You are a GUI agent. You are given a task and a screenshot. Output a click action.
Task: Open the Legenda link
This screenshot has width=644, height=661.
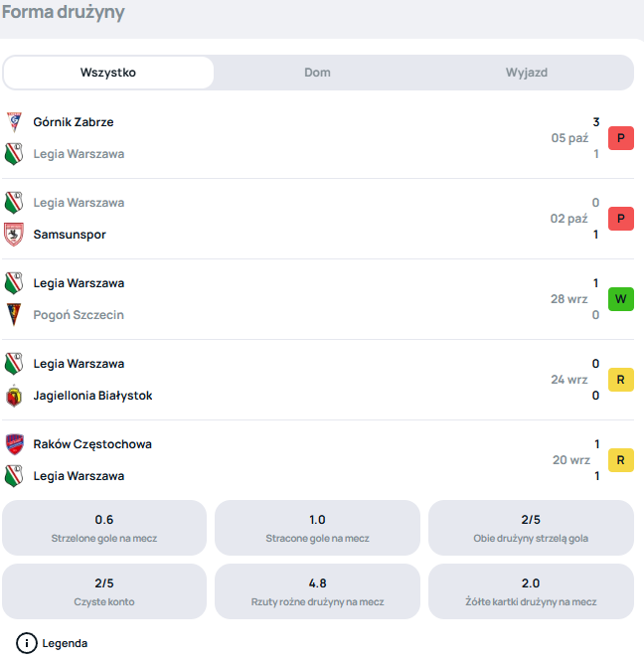tap(65, 643)
